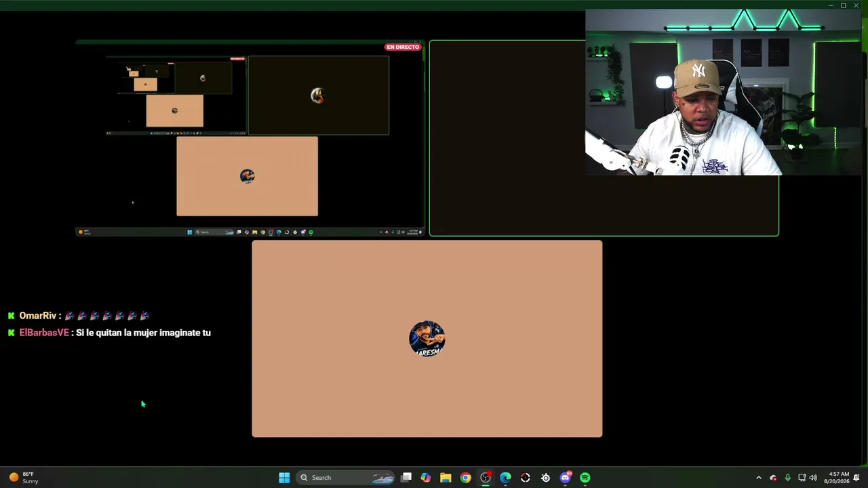Open volume control tray icon

(813, 478)
